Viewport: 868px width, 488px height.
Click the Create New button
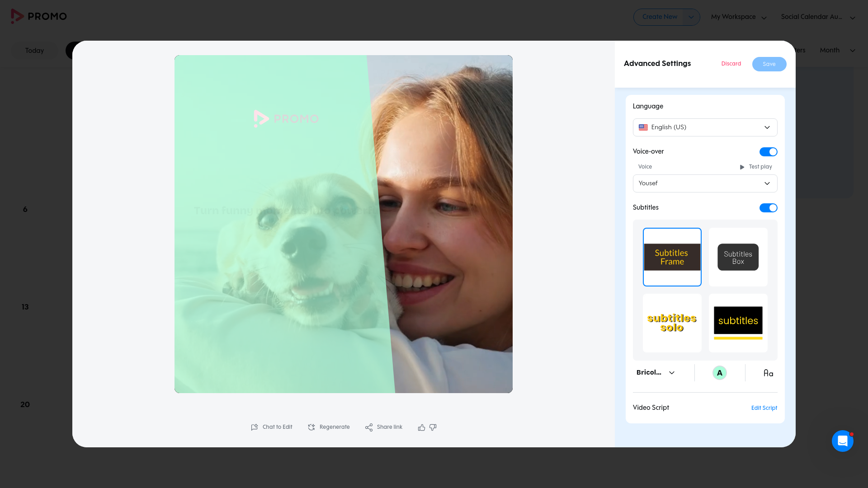coord(659,17)
